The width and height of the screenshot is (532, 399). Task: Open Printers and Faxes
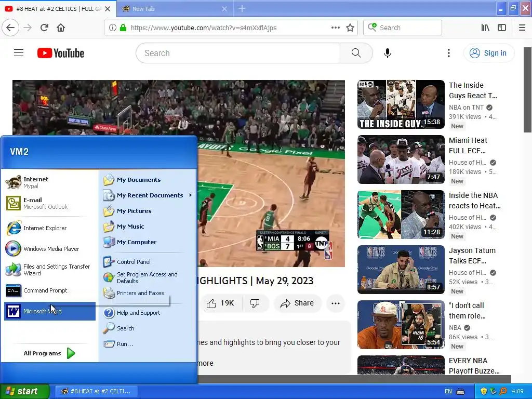click(148, 293)
